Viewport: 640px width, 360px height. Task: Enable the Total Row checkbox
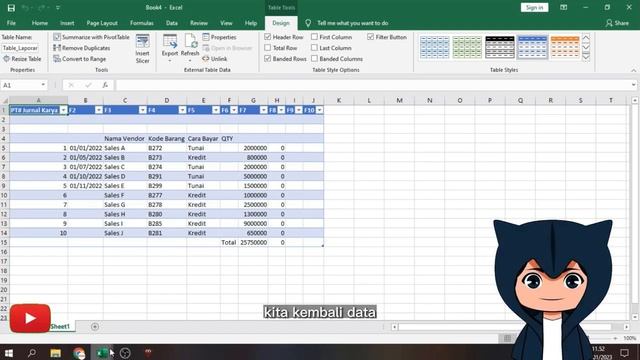pos(268,48)
